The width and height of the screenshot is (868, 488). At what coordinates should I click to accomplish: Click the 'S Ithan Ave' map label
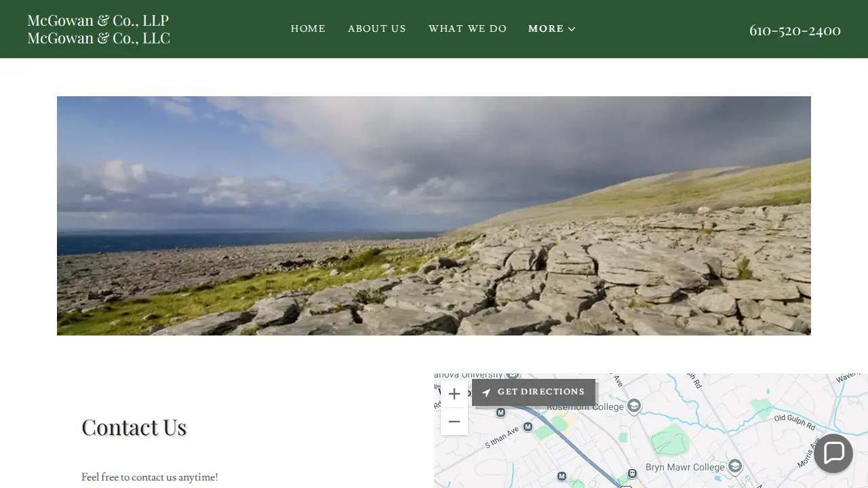coord(502,437)
